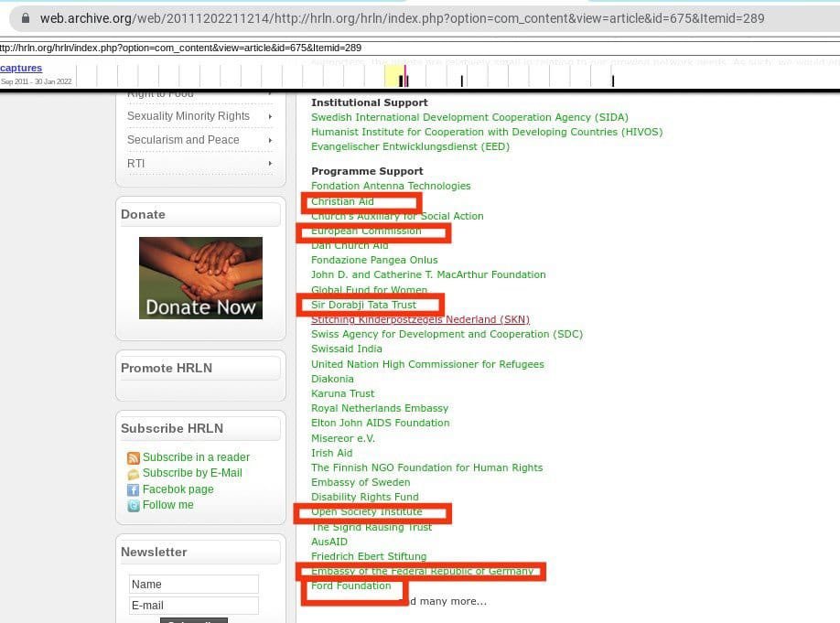
Task: Click the Institutional Support heading
Action: pos(370,102)
